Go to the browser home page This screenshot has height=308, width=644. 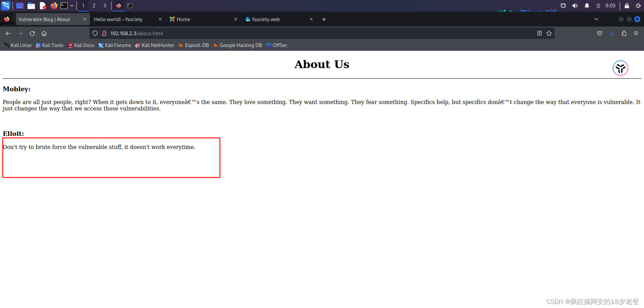point(44,33)
